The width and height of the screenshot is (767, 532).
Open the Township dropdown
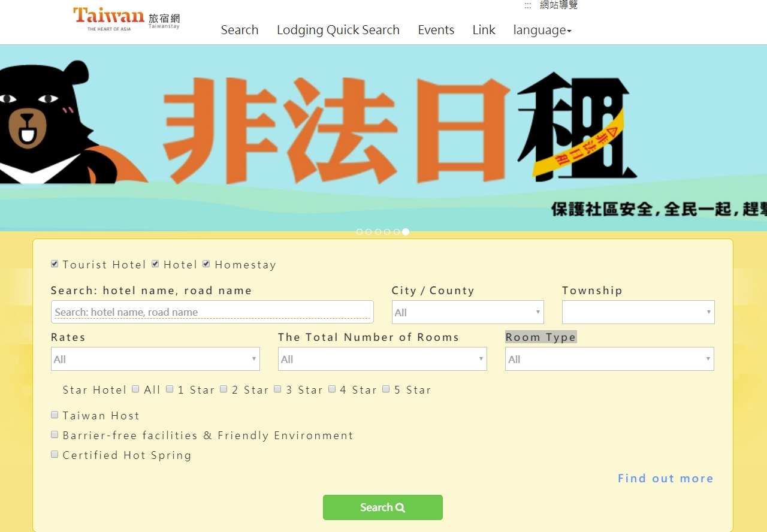(x=638, y=312)
